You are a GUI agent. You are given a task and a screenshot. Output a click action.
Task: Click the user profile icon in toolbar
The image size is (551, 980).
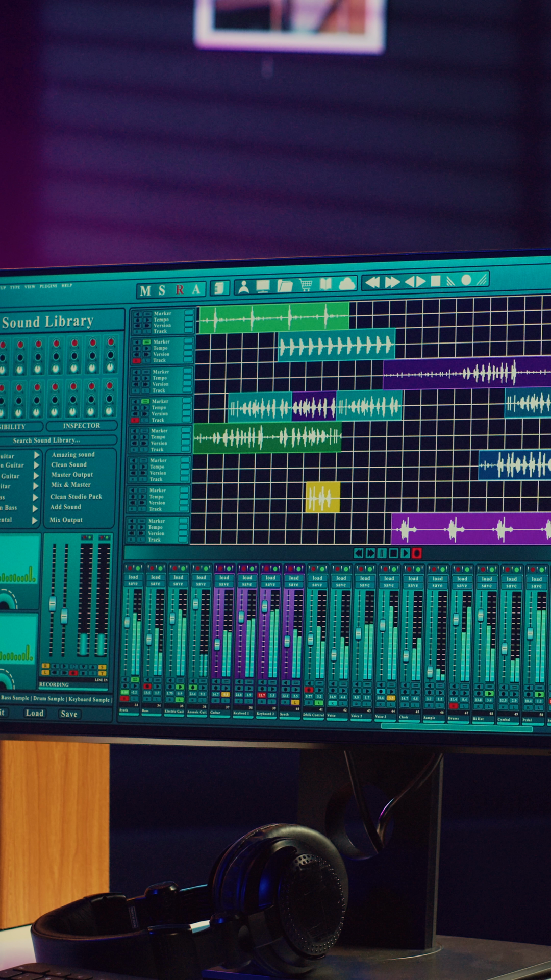244,287
